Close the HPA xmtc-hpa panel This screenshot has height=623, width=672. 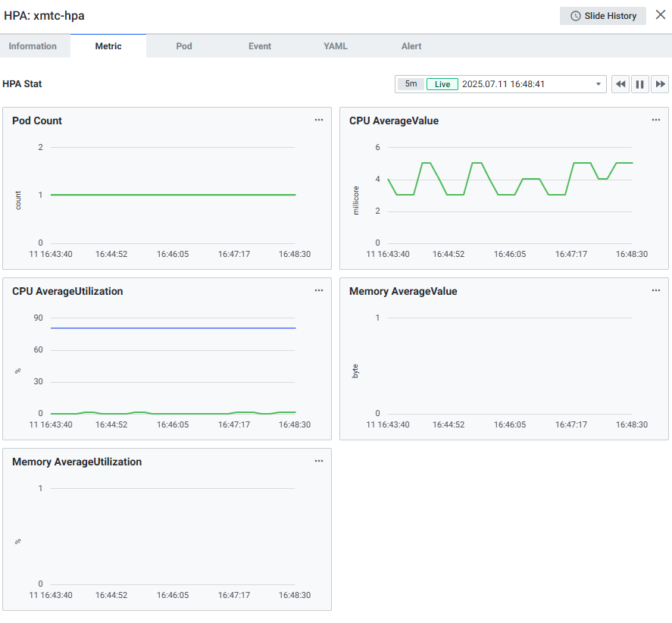(661, 15)
